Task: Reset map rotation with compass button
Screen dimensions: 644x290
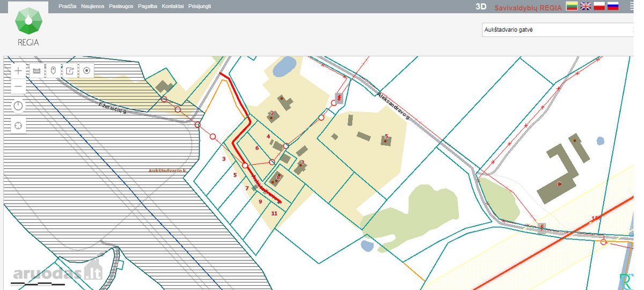Action: tap(19, 106)
